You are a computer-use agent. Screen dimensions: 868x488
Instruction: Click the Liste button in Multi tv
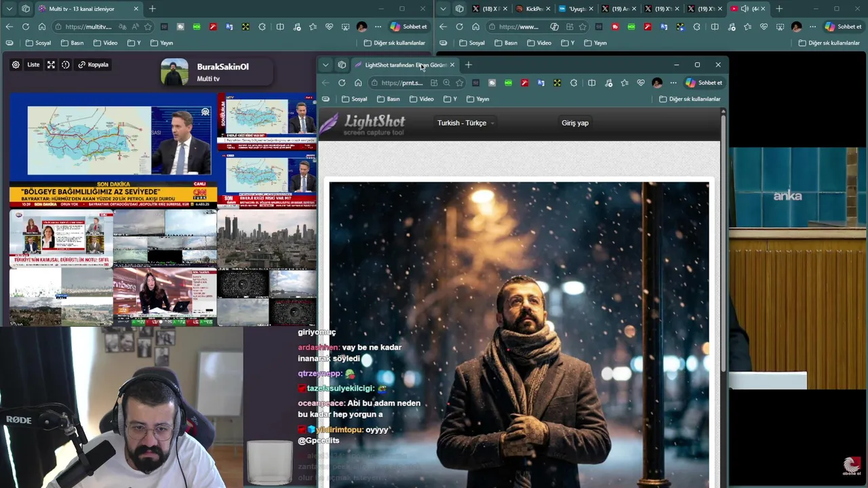pos(33,65)
